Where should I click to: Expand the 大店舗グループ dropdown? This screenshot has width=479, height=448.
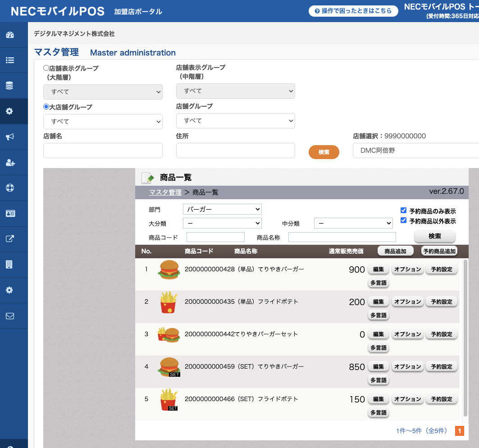click(103, 122)
